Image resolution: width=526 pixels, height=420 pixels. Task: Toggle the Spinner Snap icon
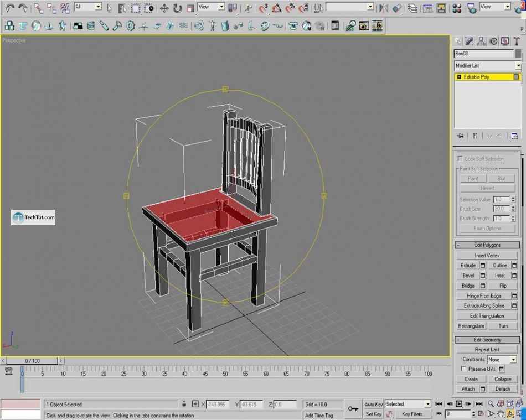tap(303, 8)
